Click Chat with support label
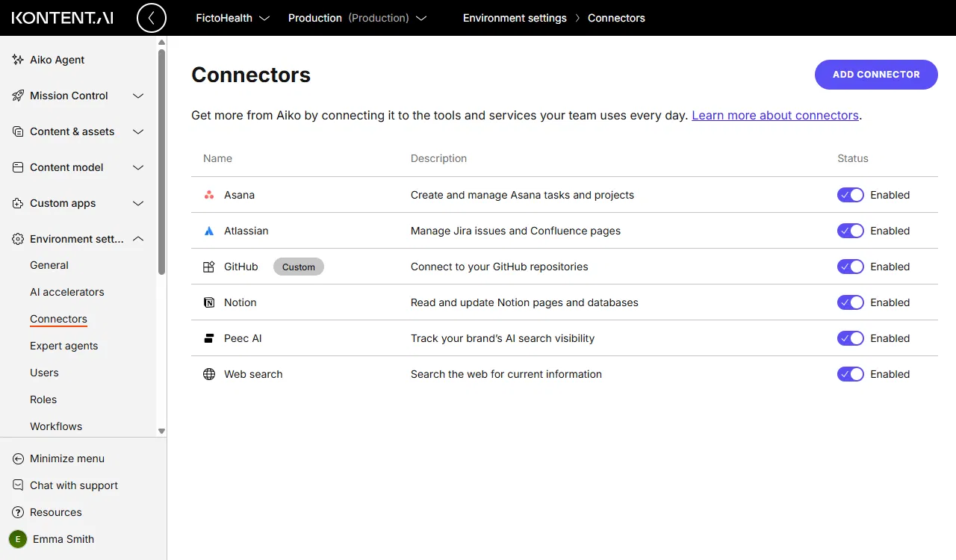The image size is (956, 560). pyautogui.click(x=74, y=485)
